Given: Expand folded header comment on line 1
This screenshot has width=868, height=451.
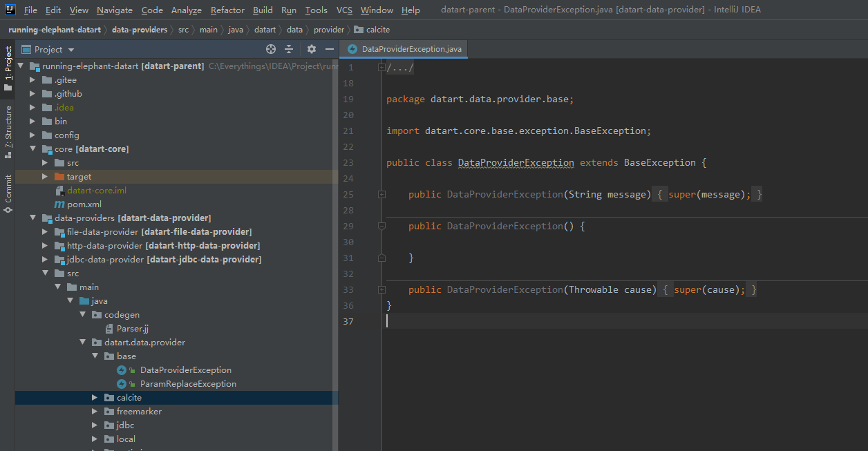Looking at the screenshot, I should [x=381, y=68].
